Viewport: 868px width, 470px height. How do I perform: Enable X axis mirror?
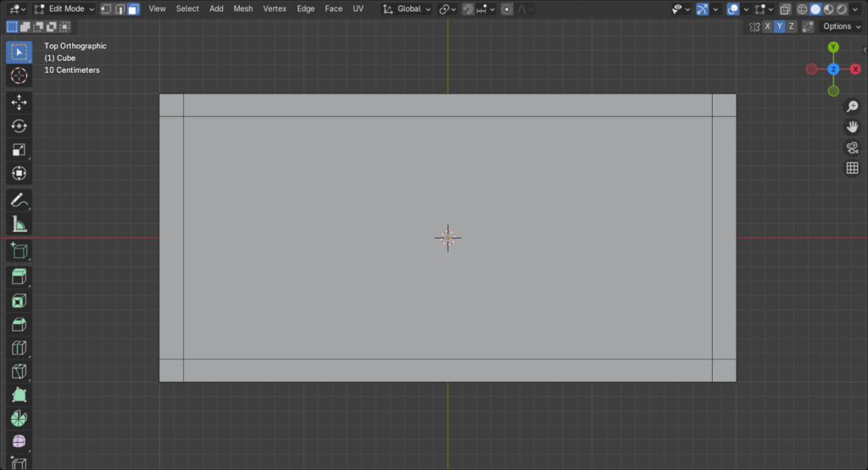(767, 26)
